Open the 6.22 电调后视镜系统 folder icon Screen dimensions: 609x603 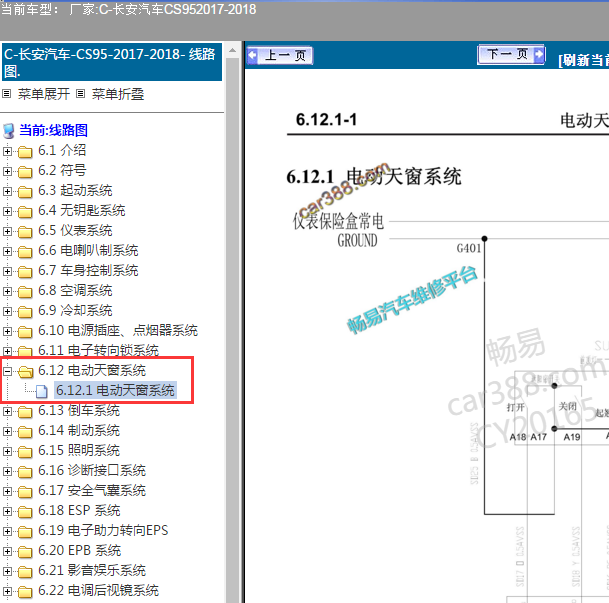(x=25, y=592)
